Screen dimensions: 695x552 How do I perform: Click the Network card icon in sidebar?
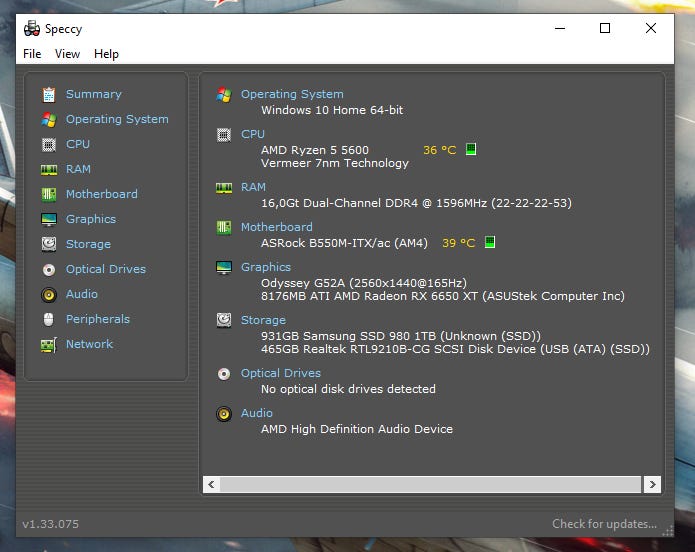click(49, 345)
